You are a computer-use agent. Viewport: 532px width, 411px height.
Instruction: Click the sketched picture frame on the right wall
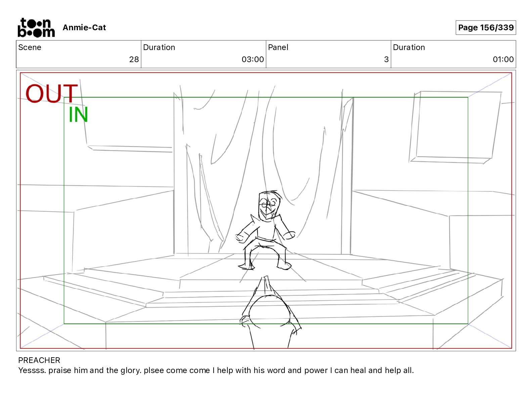pos(456,128)
